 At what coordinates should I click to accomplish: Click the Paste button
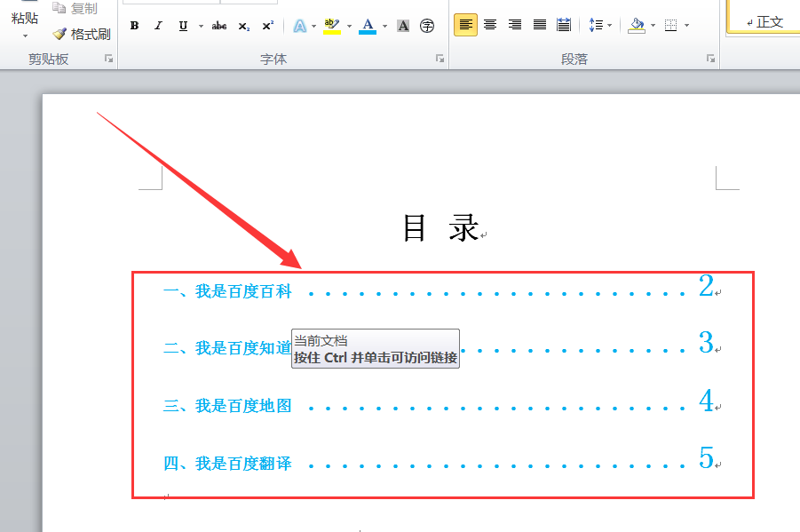25,18
